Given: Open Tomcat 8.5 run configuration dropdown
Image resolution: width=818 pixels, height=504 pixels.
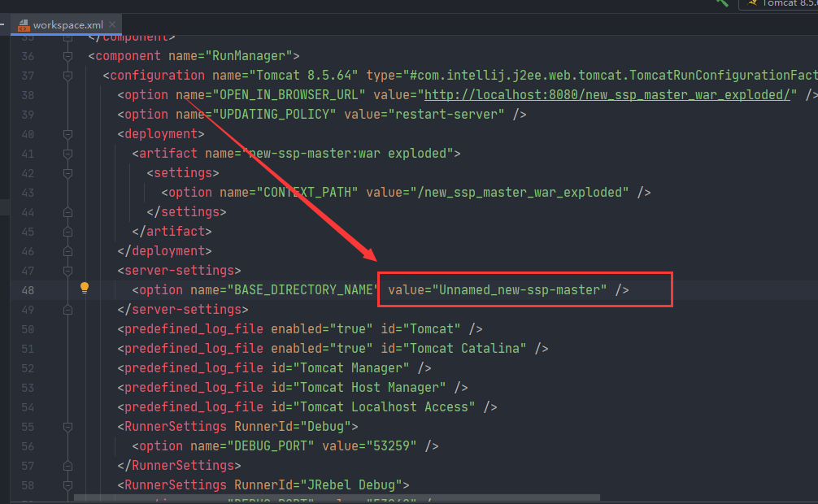Looking at the screenshot, I should [x=780, y=3].
